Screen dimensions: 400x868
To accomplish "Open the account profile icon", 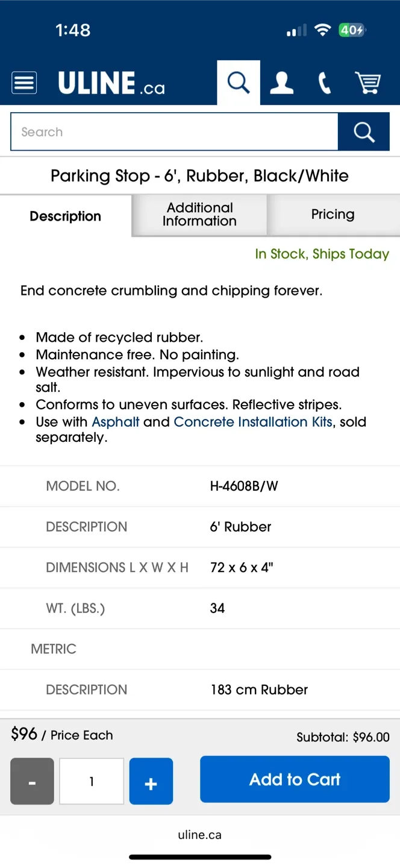I will [281, 83].
